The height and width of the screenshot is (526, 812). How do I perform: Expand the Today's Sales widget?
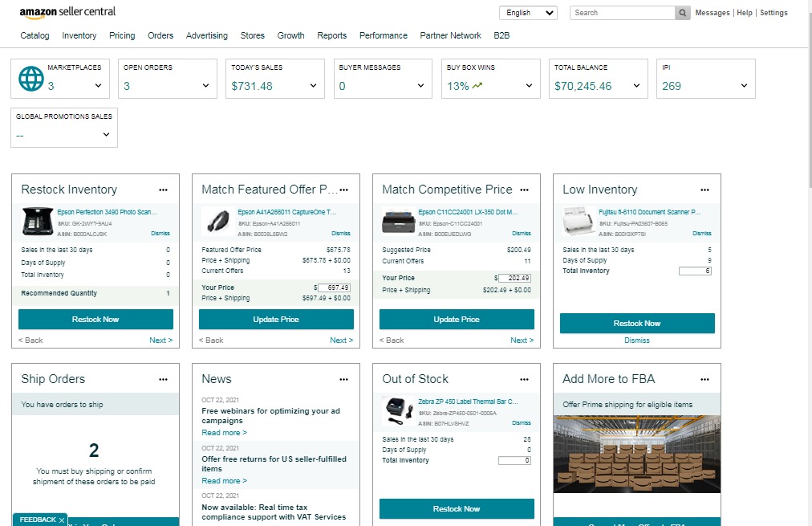pos(313,85)
